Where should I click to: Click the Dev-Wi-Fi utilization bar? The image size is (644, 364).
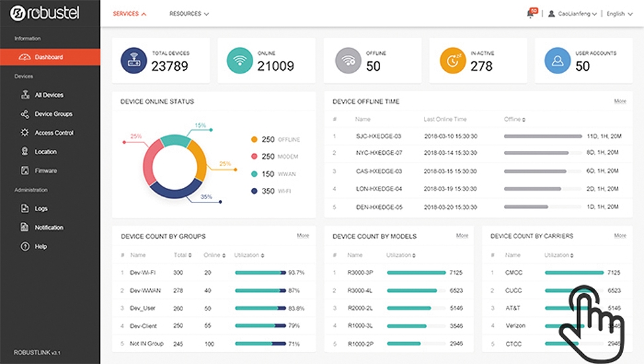(261, 273)
